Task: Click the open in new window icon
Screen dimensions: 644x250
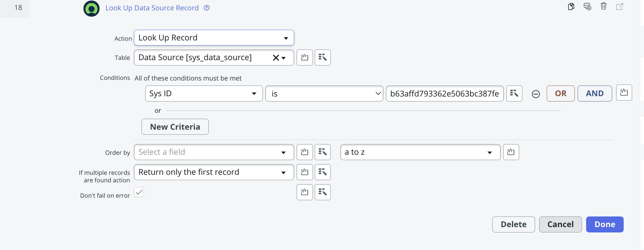Action: [x=620, y=7]
